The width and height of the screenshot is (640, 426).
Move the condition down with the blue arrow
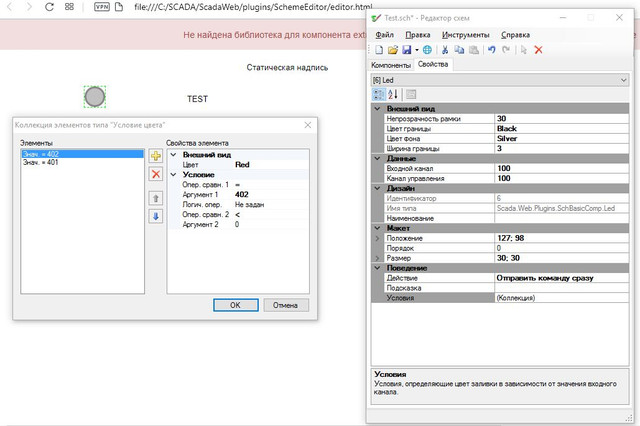pyautogui.click(x=156, y=216)
